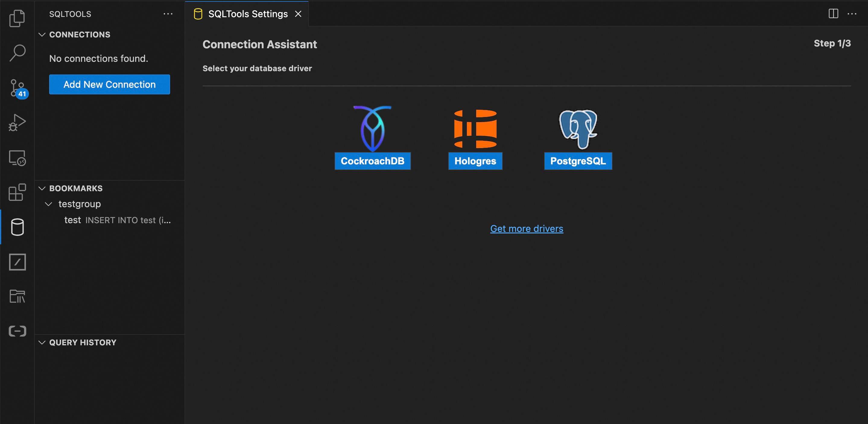Viewport: 868px width, 424px height.
Task: Click the CockroachDB logo image
Action: pos(372,128)
